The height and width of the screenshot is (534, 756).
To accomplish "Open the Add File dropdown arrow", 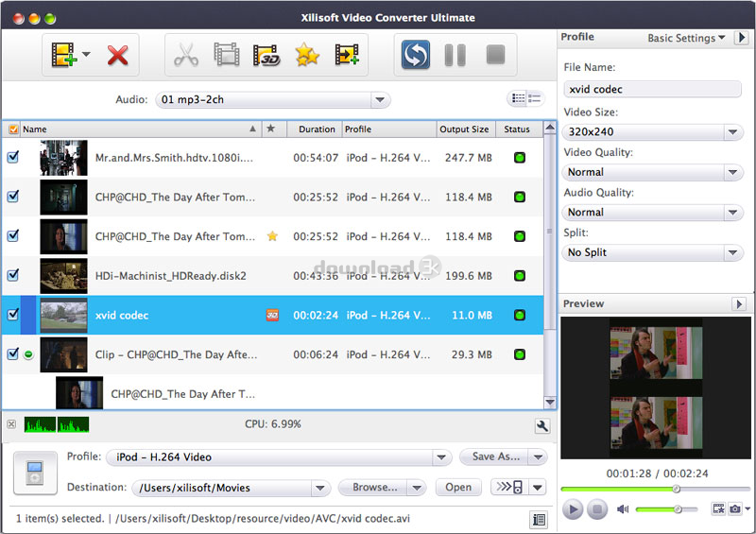I will point(86,54).
